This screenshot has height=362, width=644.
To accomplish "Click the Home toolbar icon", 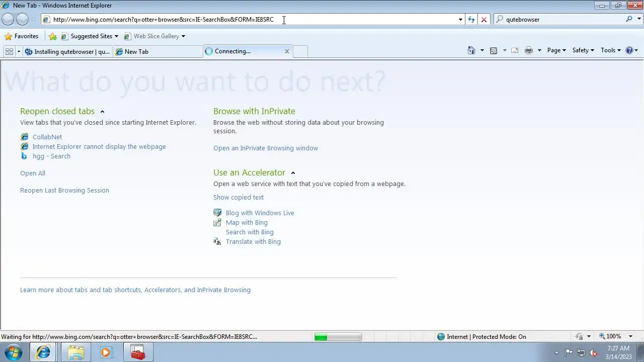I will 471,50.
